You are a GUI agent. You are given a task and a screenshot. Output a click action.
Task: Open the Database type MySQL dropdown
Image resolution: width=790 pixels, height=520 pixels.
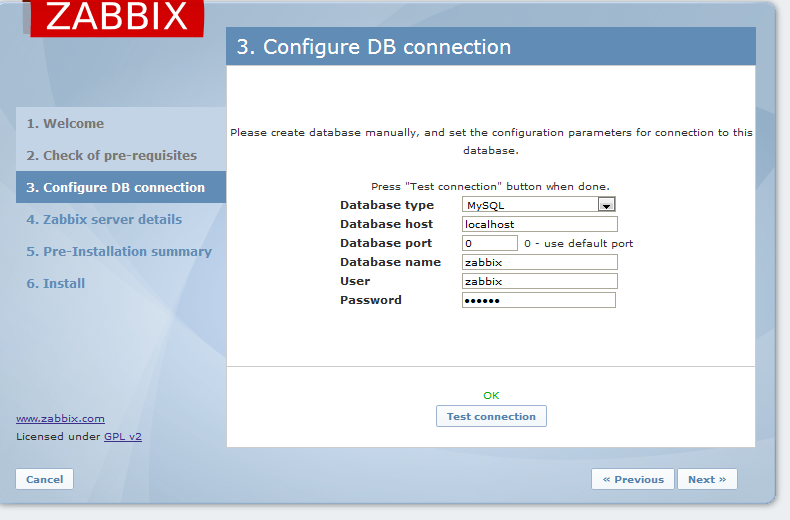538,205
